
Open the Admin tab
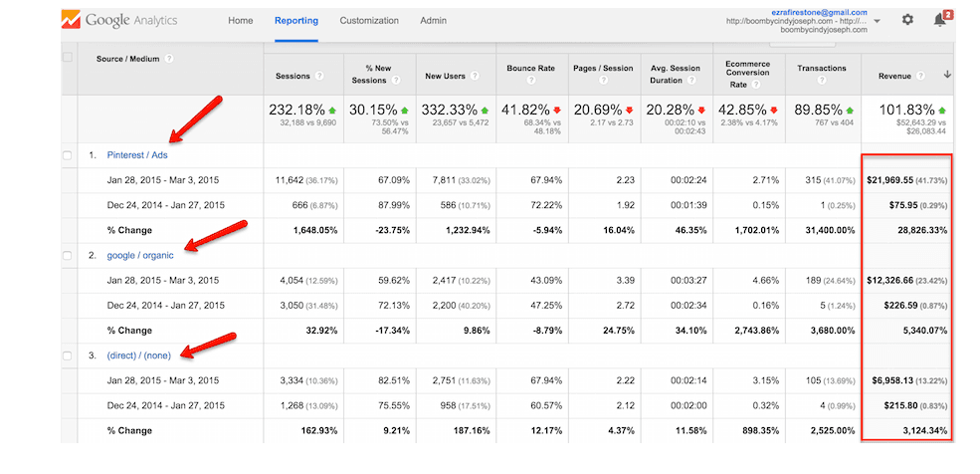pyautogui.click(x=433, y=21)
